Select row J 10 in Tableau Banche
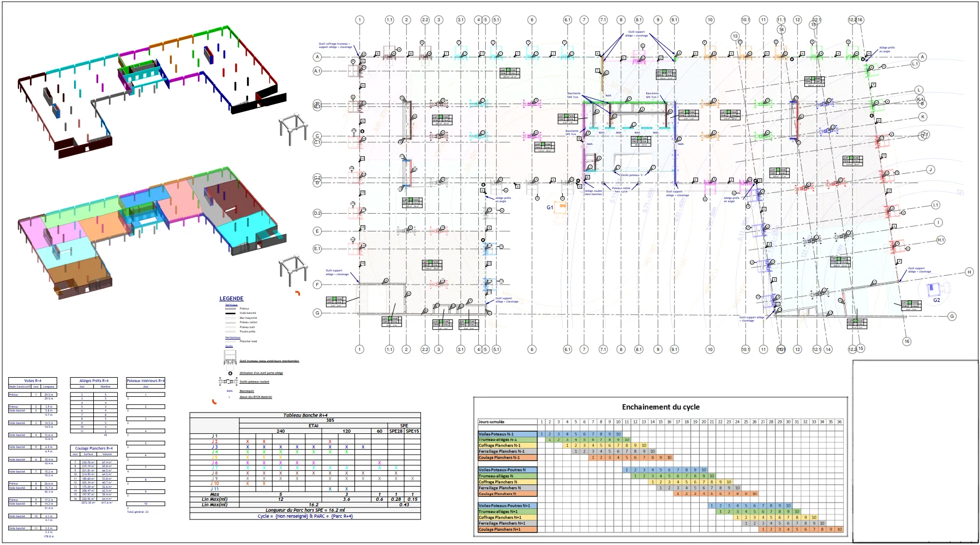This screenshot has width=980, height=545. 305,483
